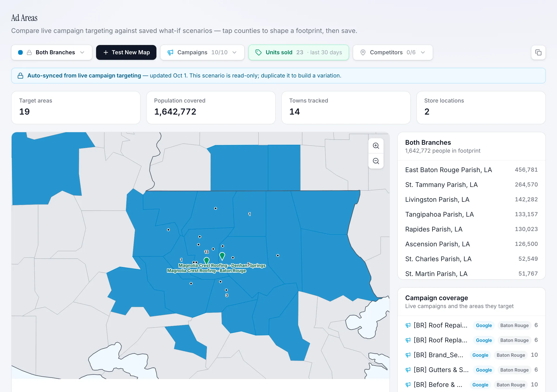Click the map zoom in icon
Image resolution: width=557 pixels, height=392 pixels.
376,146
